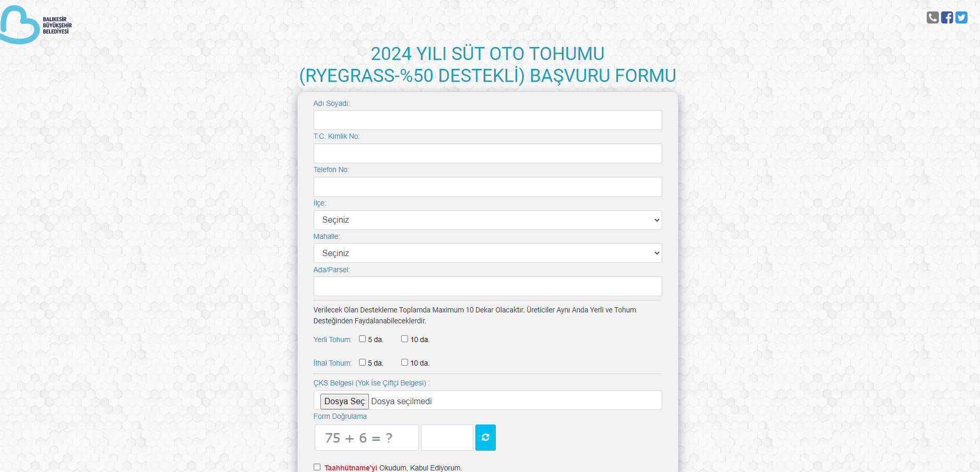Open the Twitter page icon

961,18
